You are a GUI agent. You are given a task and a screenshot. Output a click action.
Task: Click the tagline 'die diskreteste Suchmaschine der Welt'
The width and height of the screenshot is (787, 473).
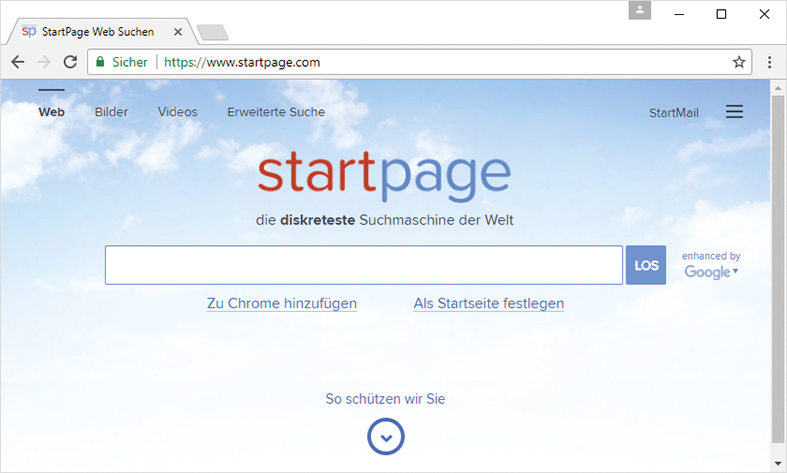(x=384, y=220)
